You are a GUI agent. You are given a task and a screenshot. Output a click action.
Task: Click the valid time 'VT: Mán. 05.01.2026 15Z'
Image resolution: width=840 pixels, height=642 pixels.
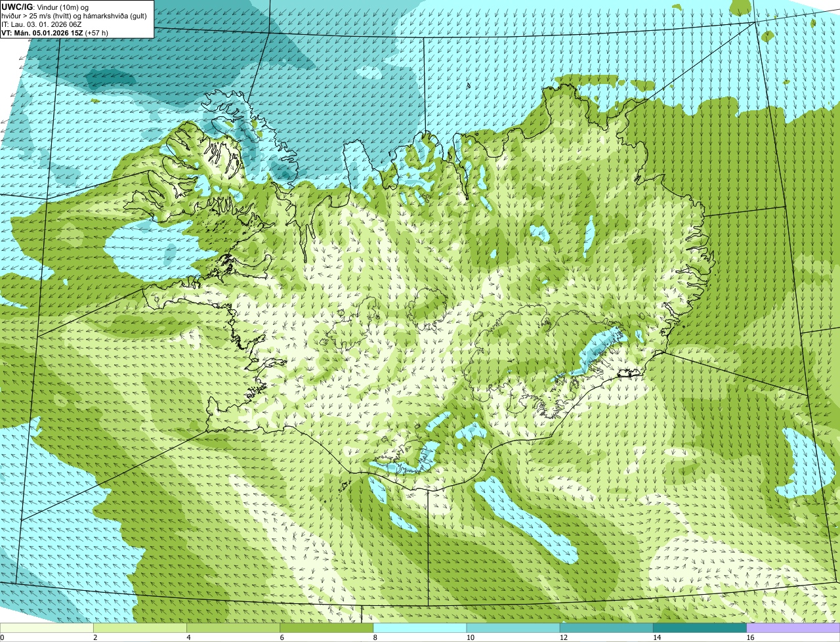(42, 32)
